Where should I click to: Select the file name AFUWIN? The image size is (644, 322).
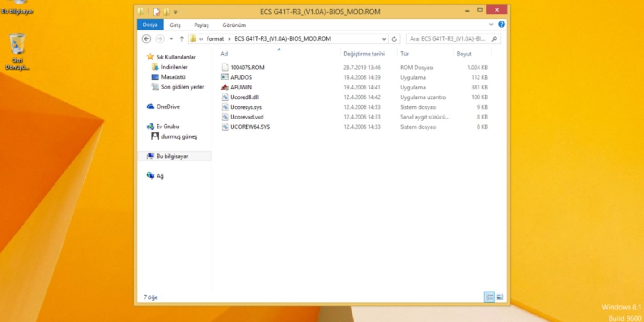point(241,87)
